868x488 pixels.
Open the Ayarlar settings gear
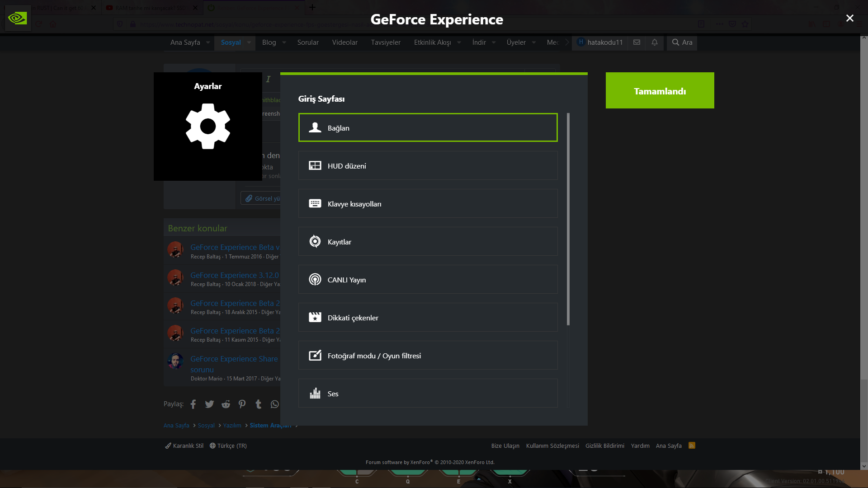(208, 126)
